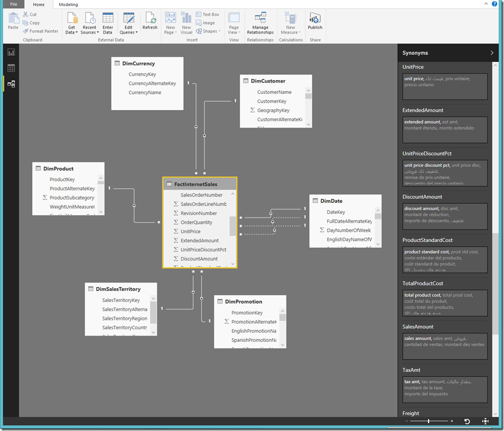The height and width of the screenshot is (431, 504).
Task: Click OrderQuantity field in FactInternetSales
Action: 196,222
